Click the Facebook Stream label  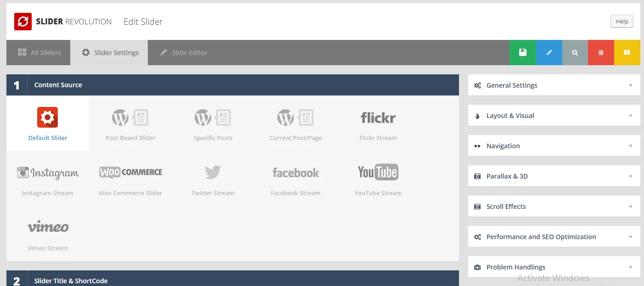[296, 193]
